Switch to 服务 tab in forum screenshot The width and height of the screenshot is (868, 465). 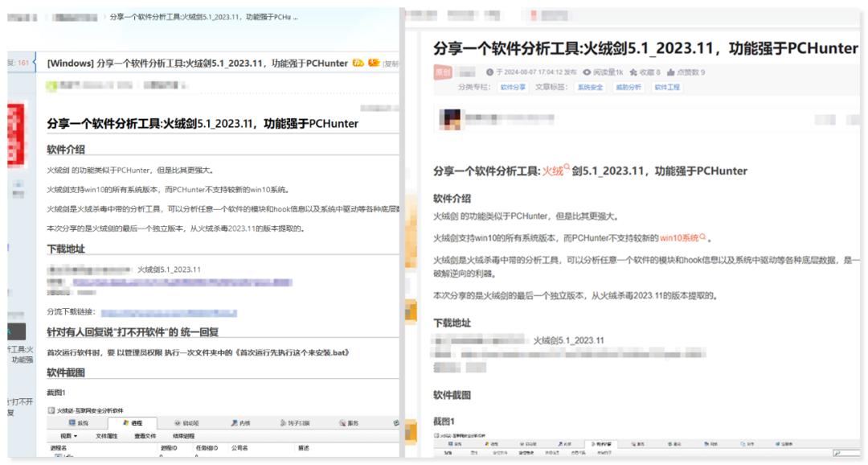(x=350, y=423)
